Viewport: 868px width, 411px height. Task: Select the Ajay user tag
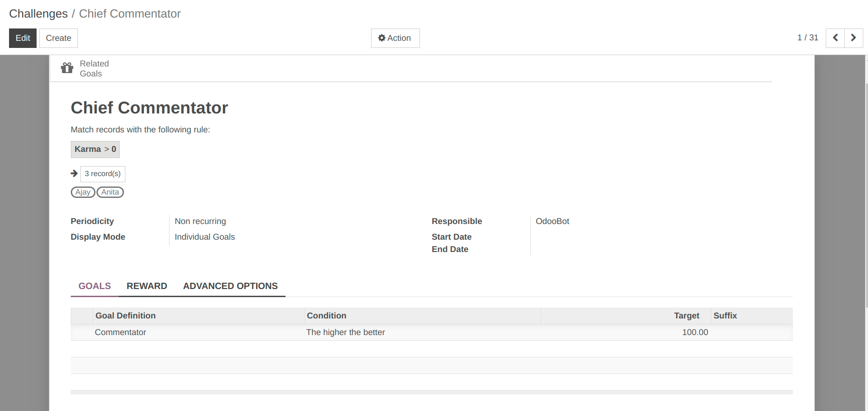pyautogui.click(x=83, y=192)
